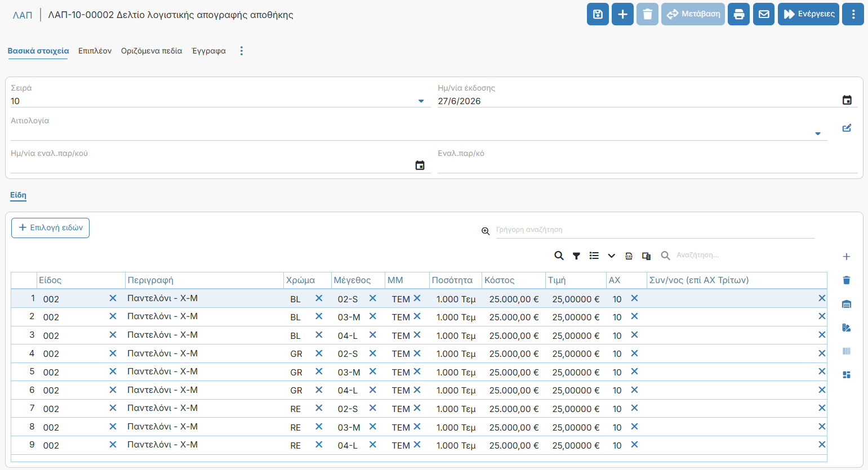Open the Ημ/νία έκδοσης calendar picker
The width and height of the screenshot is (868, 470).
[x=847, y=100]
